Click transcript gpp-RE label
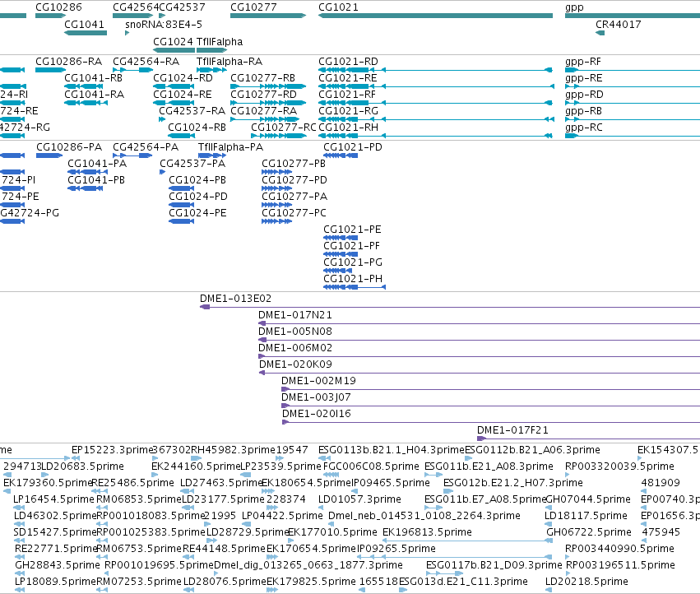The height and width of the screenshot is (594, 700). (582, 77)
